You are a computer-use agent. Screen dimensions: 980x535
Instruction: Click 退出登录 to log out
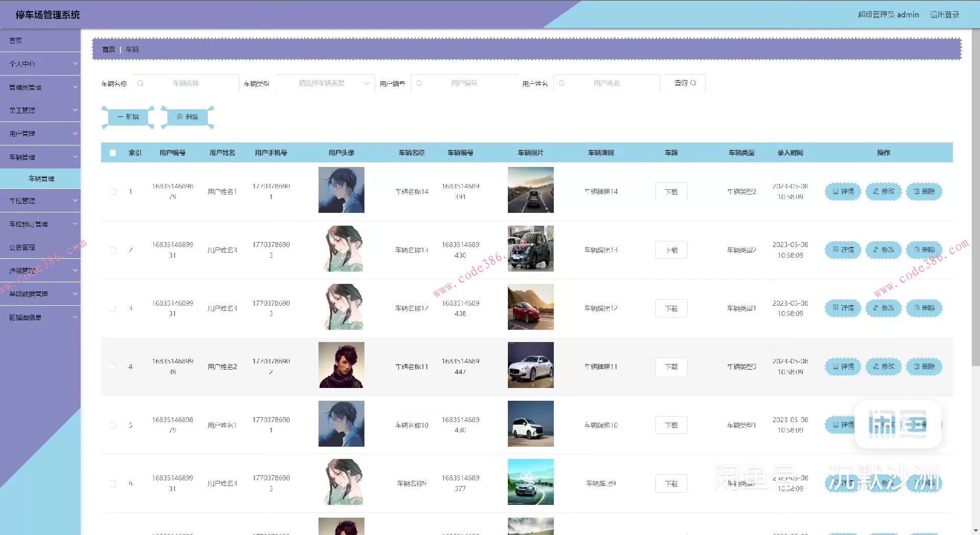tap(944, 15)
